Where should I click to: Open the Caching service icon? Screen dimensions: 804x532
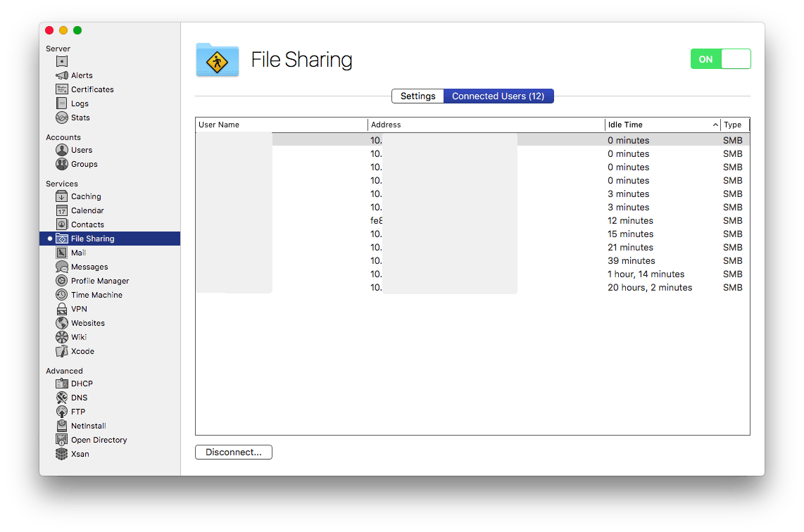pos(61,196)
